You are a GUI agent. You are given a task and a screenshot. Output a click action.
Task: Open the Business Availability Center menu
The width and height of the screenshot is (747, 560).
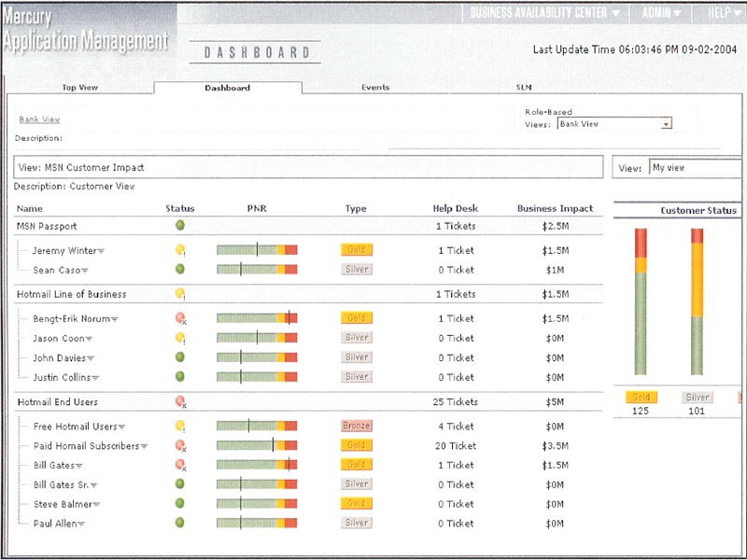coord(545,13)
